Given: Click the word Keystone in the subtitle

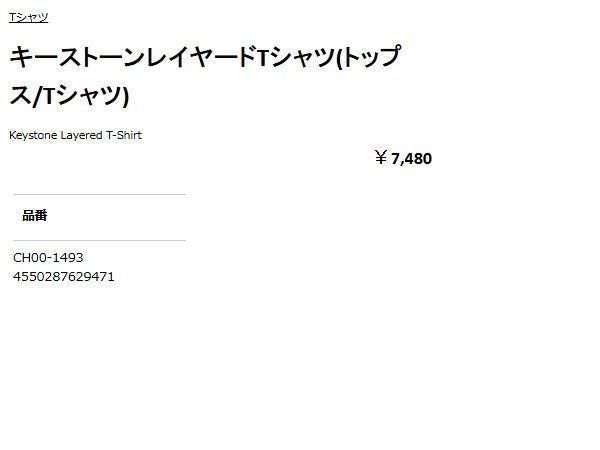Looking at the screenshot, I should [x=33, y=135].
